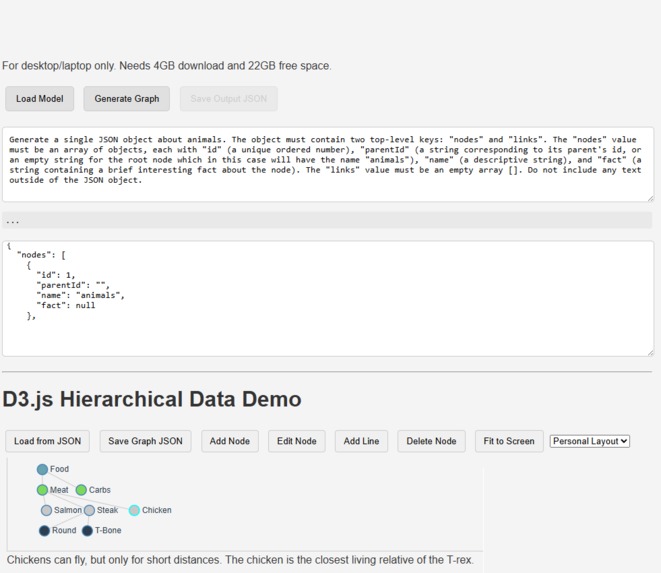Viewport: 661px width, 573px height.
Task: Open the Personal Layout dropdown
Action: tap(589, 441)
